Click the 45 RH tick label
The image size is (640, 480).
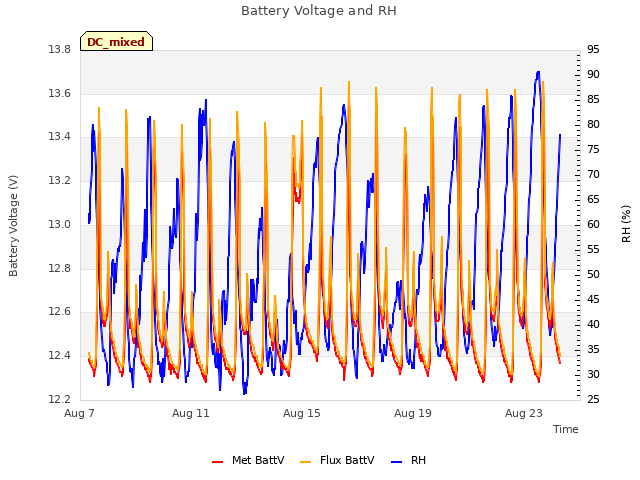pyautogui.click(x=593, y=300)
